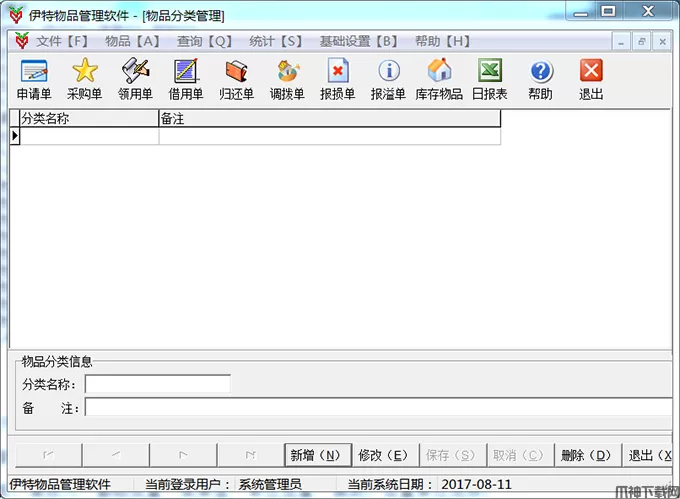Click the 伊特物品管理软件 status bar label

pyautogui.click(x=60, y=484)
